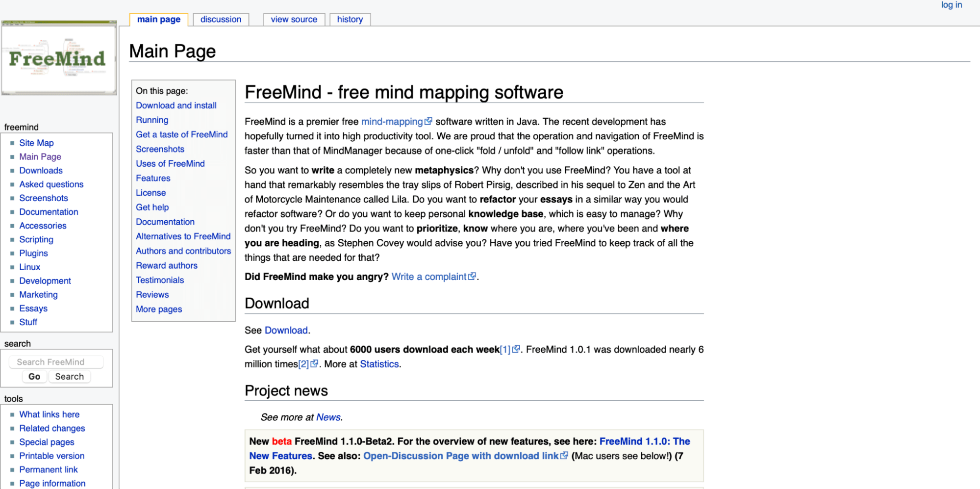The height and width of the screenshot is (489, 980).
Task: Open Marketing sidebar link
Action: click(39, 294)
